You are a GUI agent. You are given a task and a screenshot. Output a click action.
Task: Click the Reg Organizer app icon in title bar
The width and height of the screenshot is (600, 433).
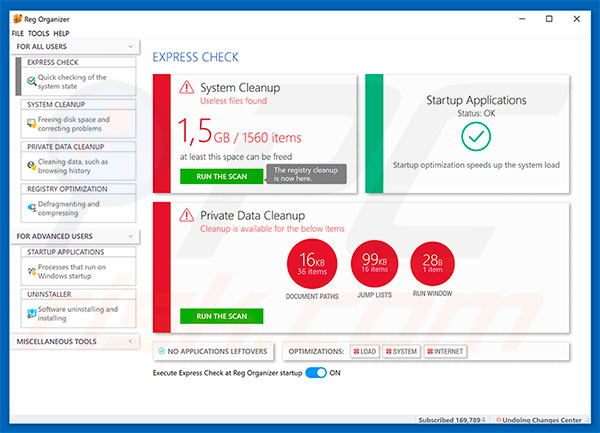pyautogui.click(x=18, y=19)
